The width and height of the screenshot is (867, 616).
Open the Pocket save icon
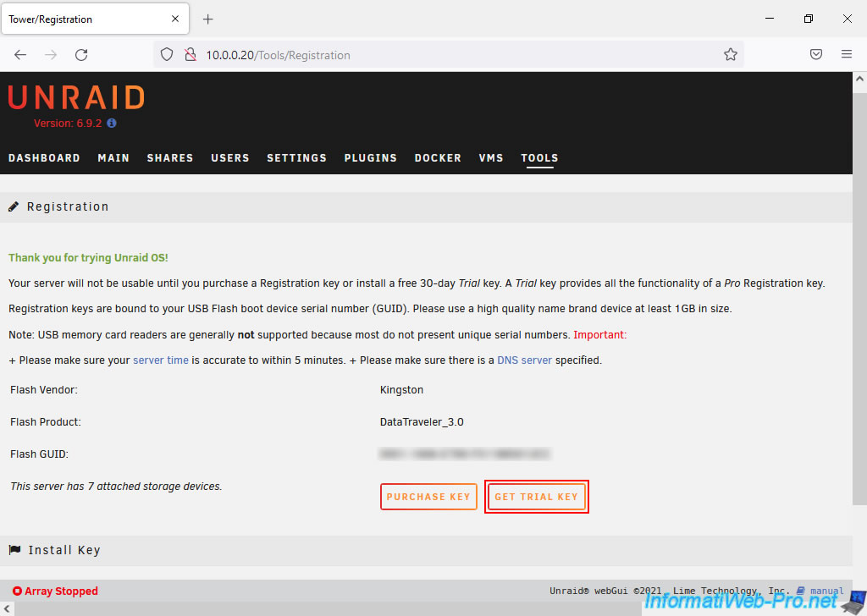816,55
